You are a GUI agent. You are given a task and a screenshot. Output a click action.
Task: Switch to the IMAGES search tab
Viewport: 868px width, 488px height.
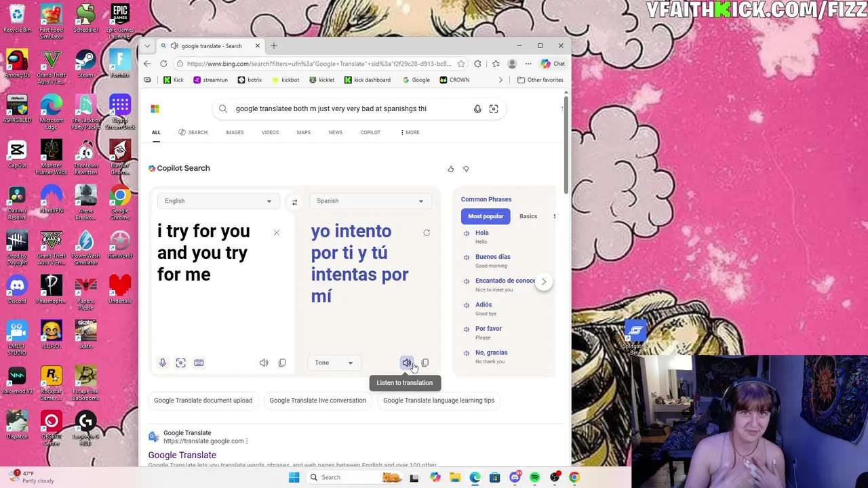click(235, 132)
